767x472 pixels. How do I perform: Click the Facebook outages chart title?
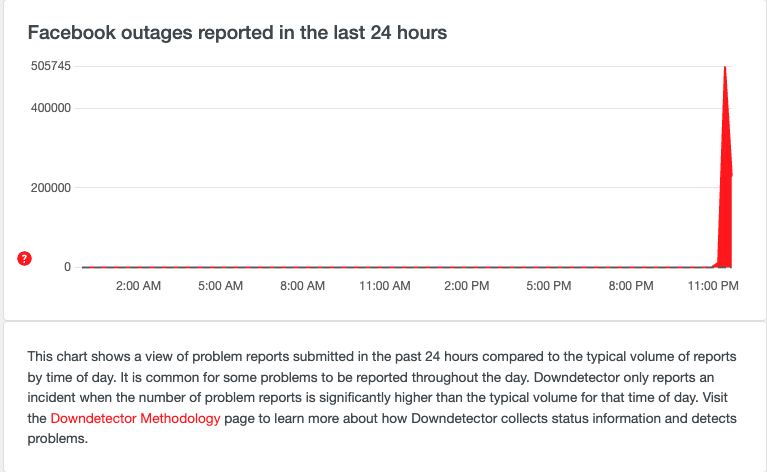237,33
